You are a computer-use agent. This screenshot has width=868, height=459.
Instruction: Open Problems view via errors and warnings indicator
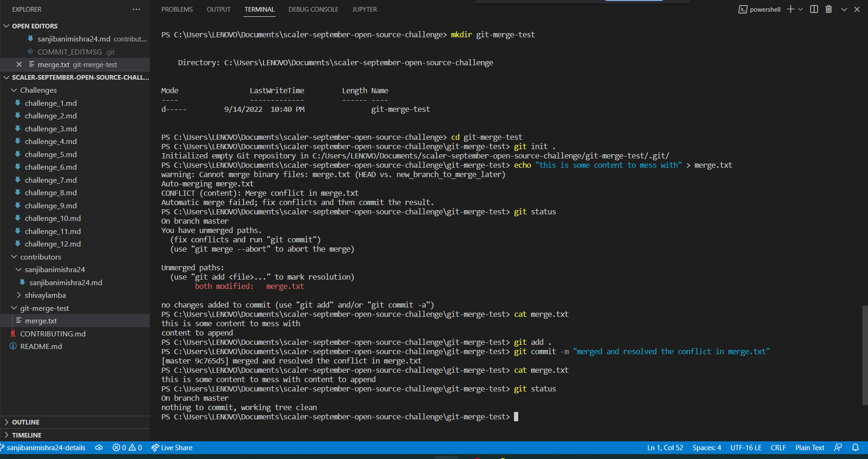point(127,447)
